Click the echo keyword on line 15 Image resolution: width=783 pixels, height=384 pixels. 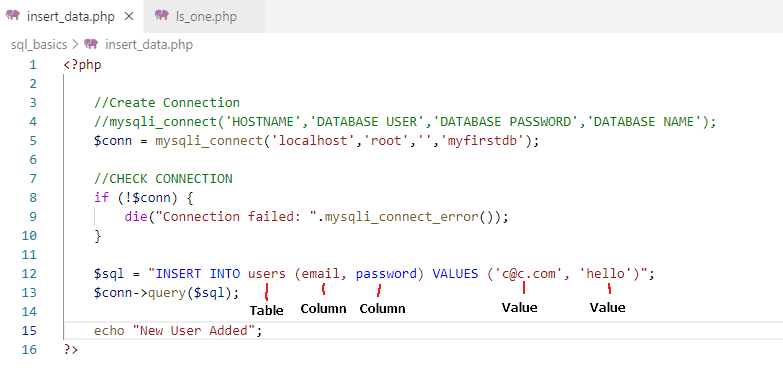pyautogui.click(x=109, y=331)
